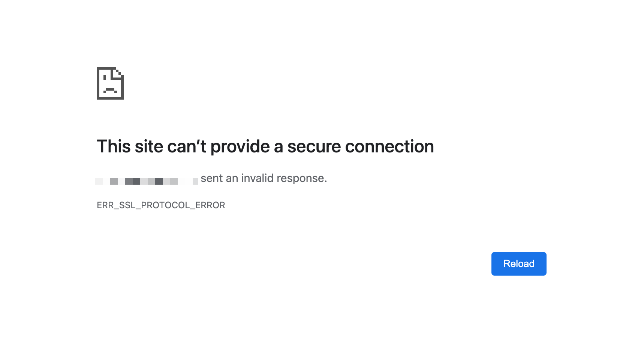Click the word 'invalid' in the message

(257, 178)
